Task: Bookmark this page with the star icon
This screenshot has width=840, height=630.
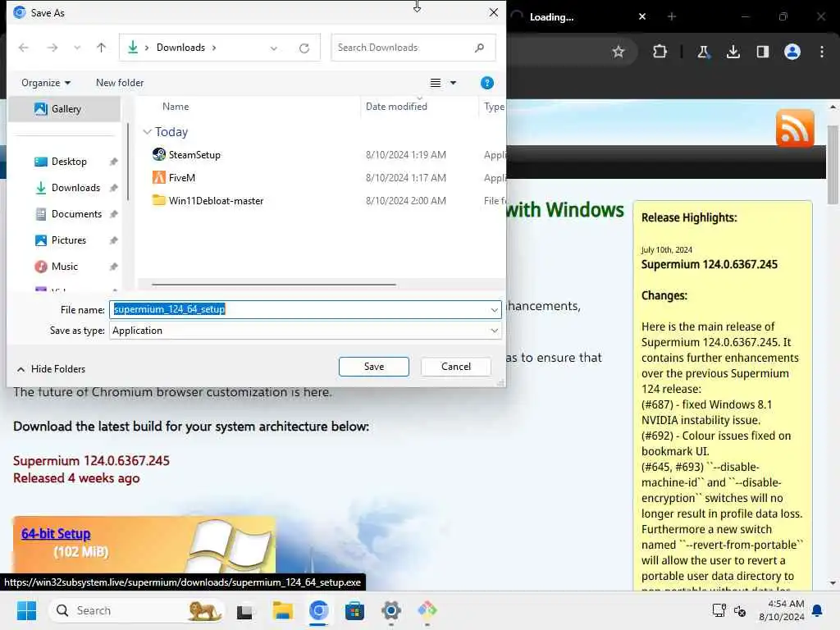Action: click(x=619, y=52)
